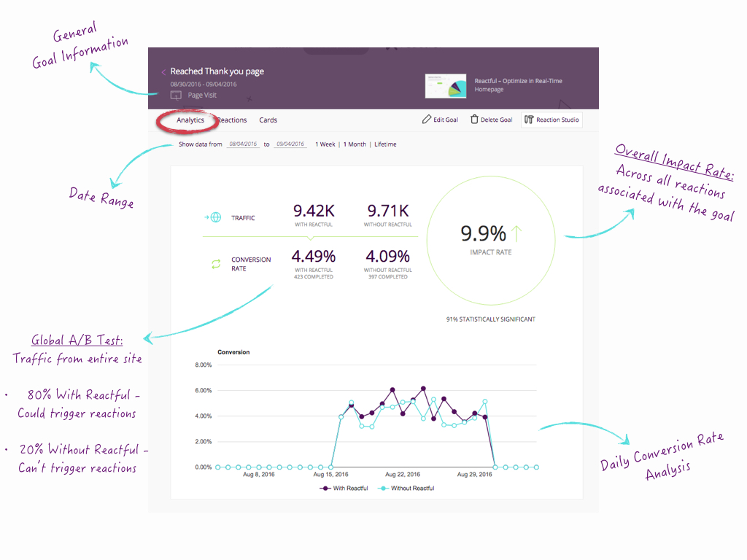Image resolution: width=747 pixels, height=560 pixels.
Task: Select the 1 Month date range
Action: pos(355,144)
